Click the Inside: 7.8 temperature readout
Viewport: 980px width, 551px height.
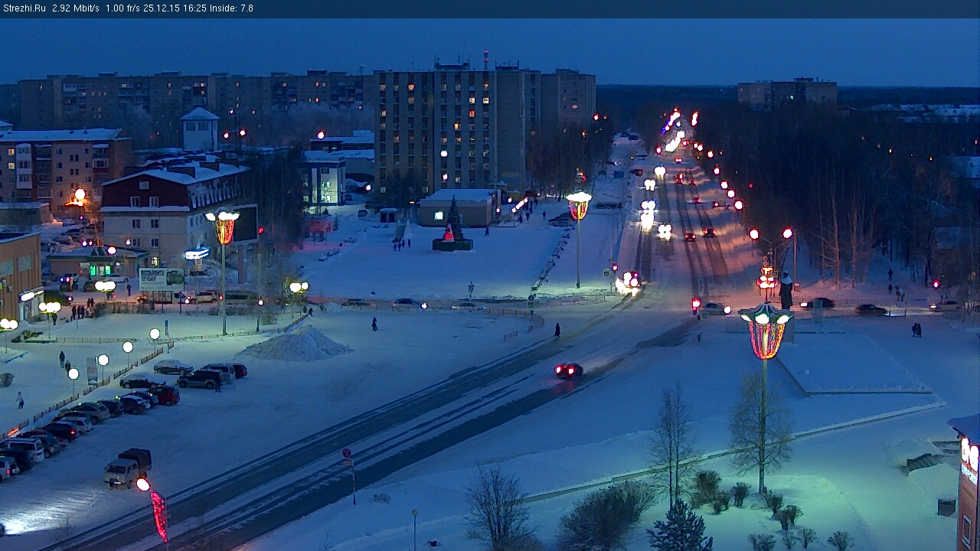click(x=231, y=8)
